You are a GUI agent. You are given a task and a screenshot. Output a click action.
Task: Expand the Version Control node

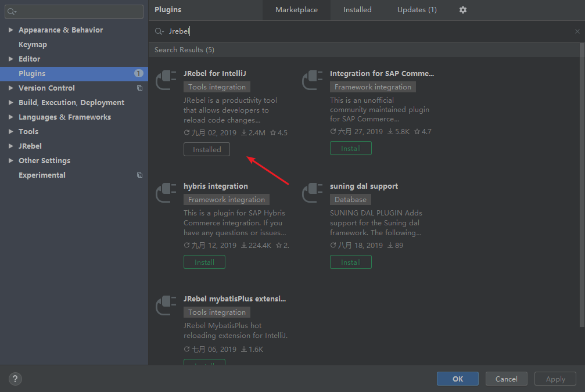pos(11,88)
